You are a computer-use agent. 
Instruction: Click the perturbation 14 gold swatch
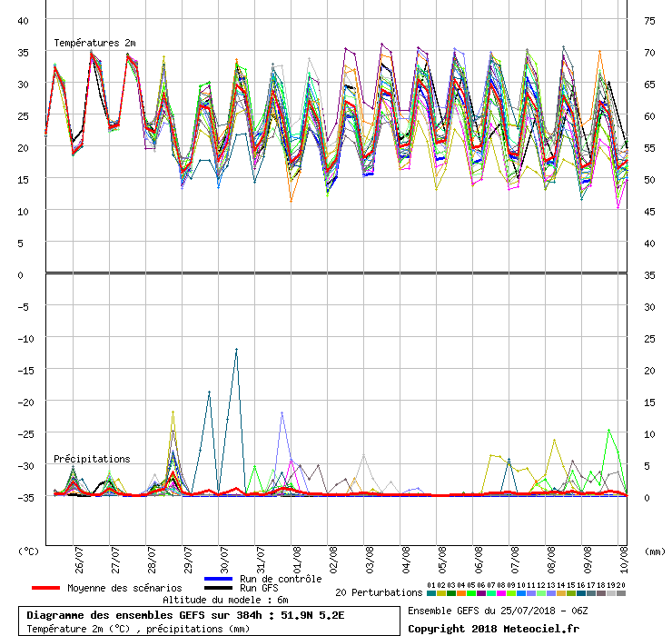[x=561, y=593]
